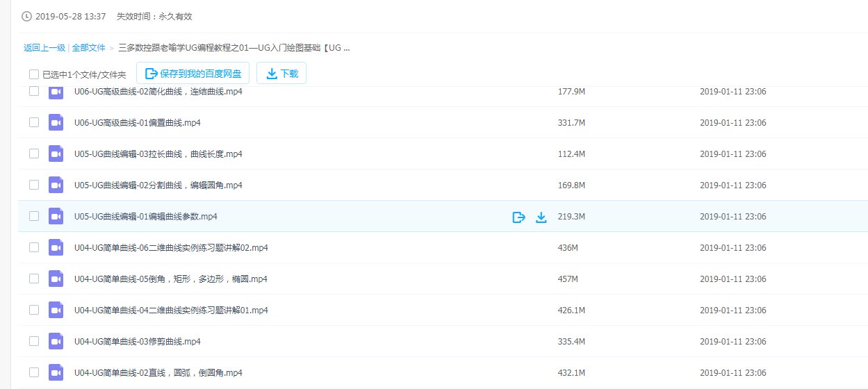Click video icon of U04-UG简单曲线-02直线 file

pos(56,372)
